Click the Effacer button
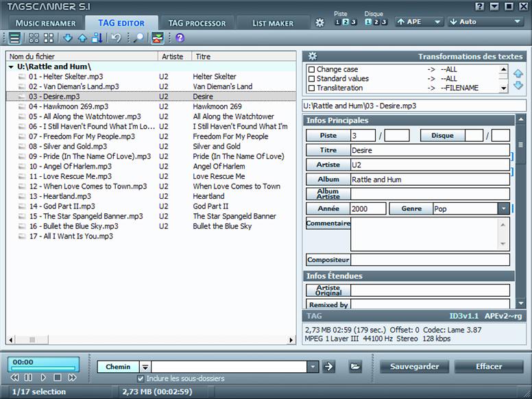Viewport: 532px width, 399px height. pyautogui.click(x=489, y=366)
